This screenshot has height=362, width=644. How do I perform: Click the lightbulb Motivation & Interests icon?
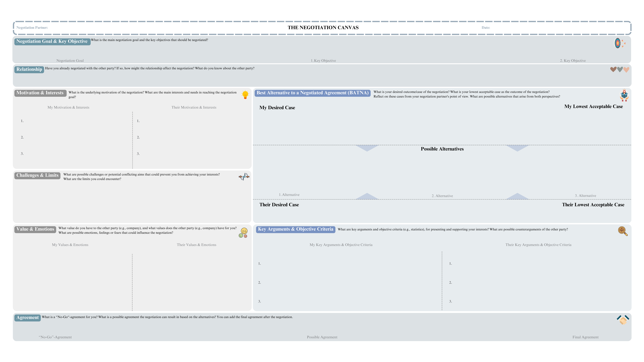coord(245,95)
